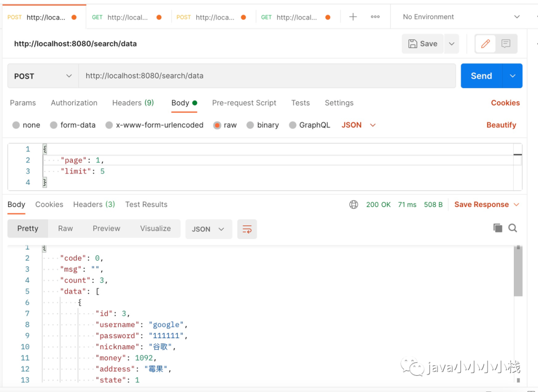Click the "limit": 5 line in request body

click(83, 171)
